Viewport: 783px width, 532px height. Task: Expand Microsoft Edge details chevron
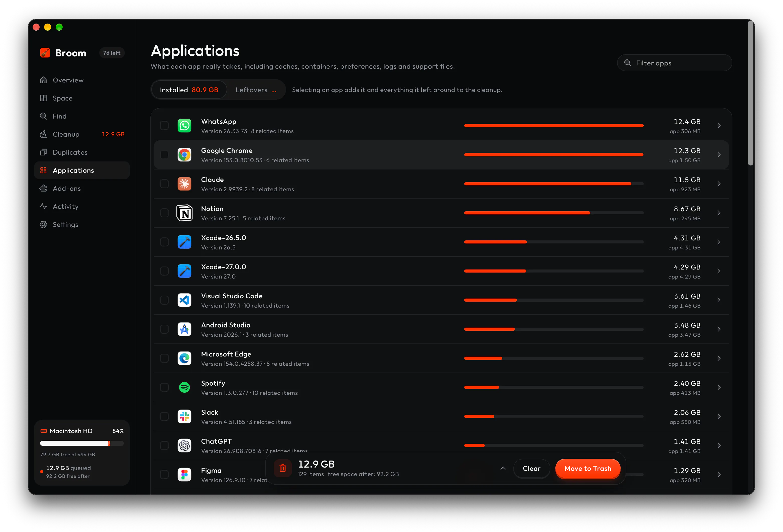[x=719, y=359]
